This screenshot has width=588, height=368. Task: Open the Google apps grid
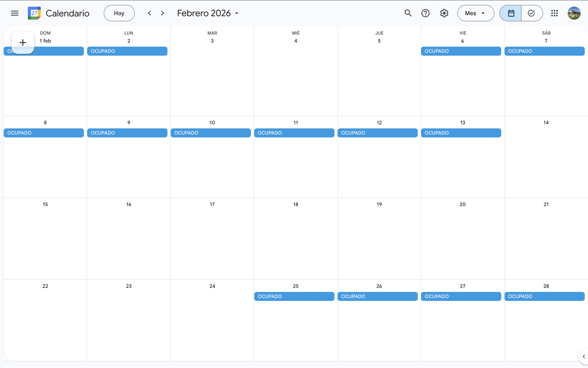click(x=554, y=13)
